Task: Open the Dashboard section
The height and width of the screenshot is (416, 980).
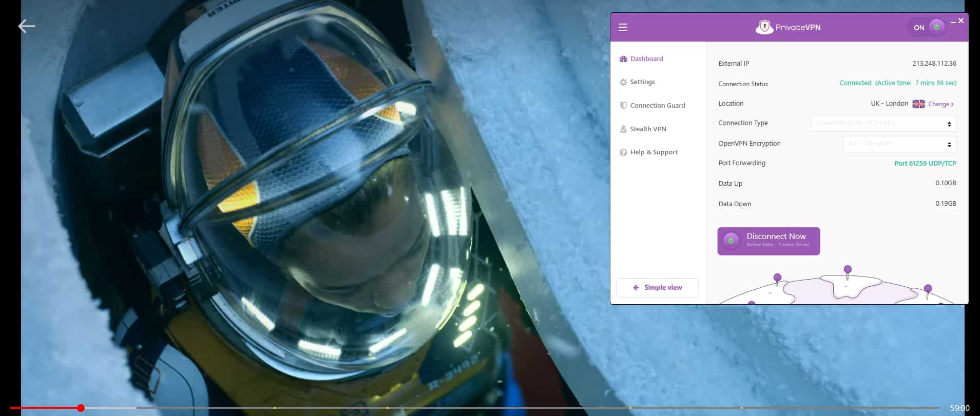Action: click(641, 58)
